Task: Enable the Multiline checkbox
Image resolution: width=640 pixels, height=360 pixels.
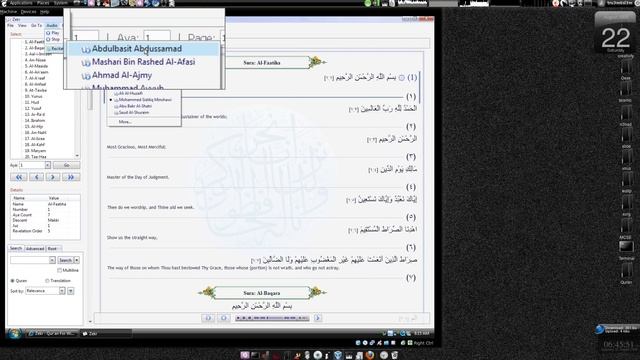Action: coord(60,270)
